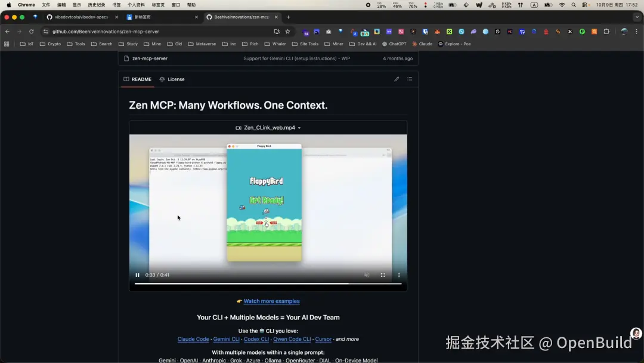
Task: Open the 文件 menu
Action: click(x=46, y=5)
